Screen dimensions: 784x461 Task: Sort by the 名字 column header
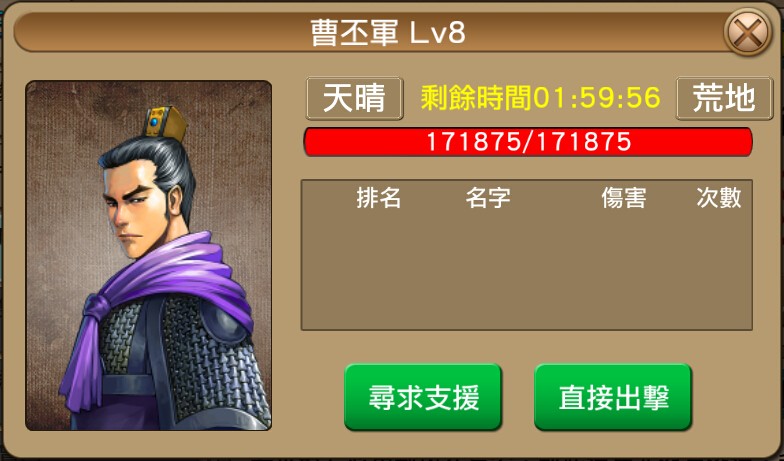(488, 198)
